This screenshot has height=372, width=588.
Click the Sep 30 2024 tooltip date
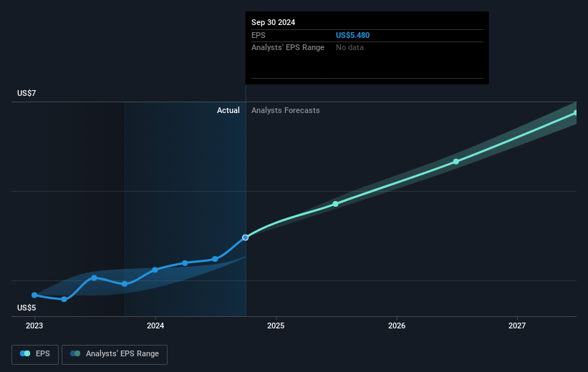pyautogui.click(x=273, y=22)
